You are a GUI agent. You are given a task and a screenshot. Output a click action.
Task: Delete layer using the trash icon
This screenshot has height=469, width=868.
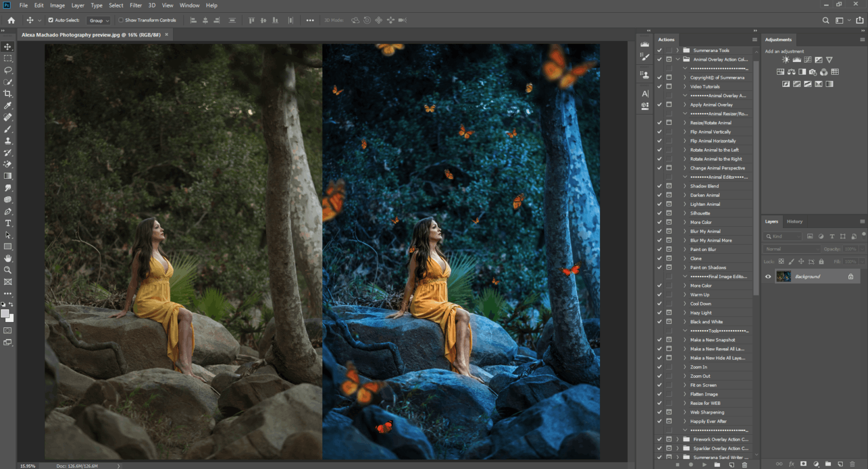(853, 463)
